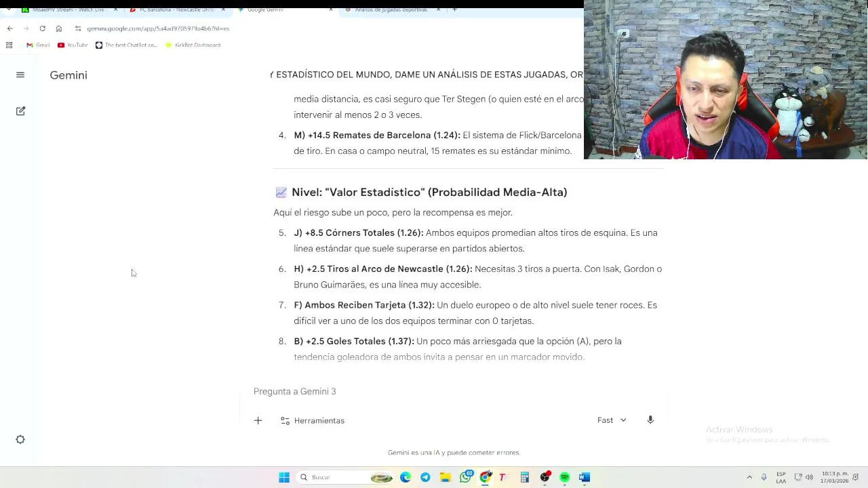Expand the Fast model selector
The height and width of the screenshot is (488, 868).
click(x=612, y=420)
